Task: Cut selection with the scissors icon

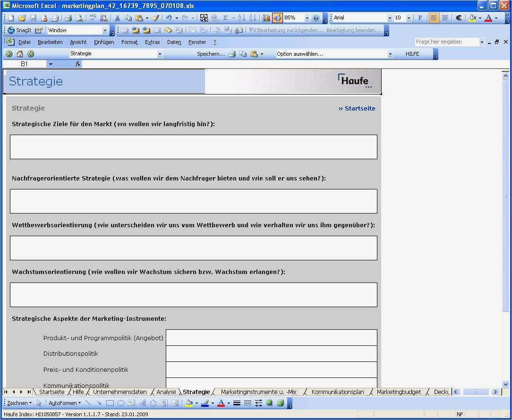Action: pos(117,18)
